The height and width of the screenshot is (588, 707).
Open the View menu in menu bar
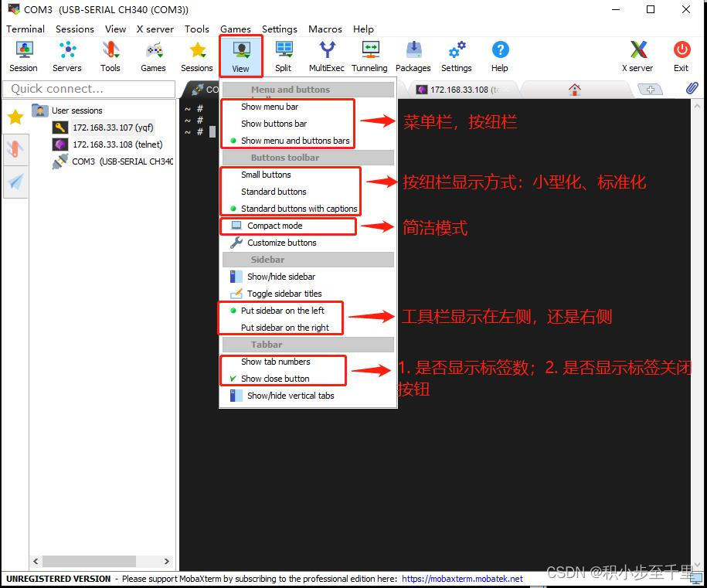[115, 29]
